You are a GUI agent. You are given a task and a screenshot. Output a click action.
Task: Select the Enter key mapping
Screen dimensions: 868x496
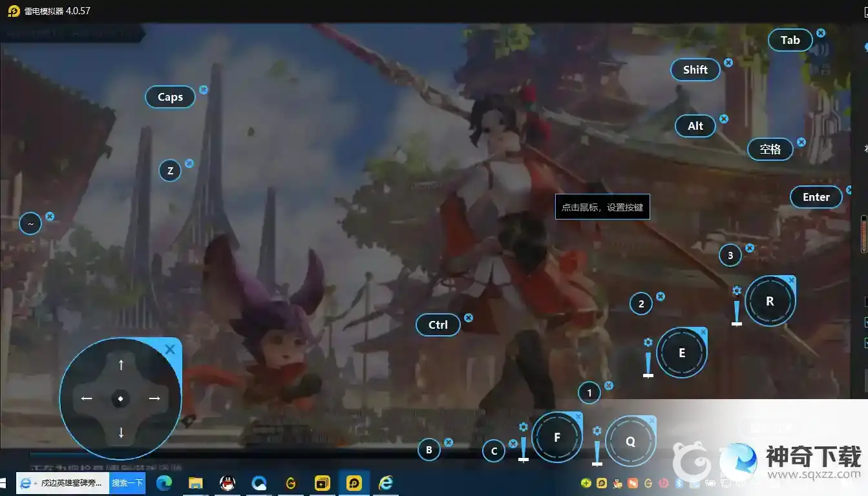(x=816, y=197)
